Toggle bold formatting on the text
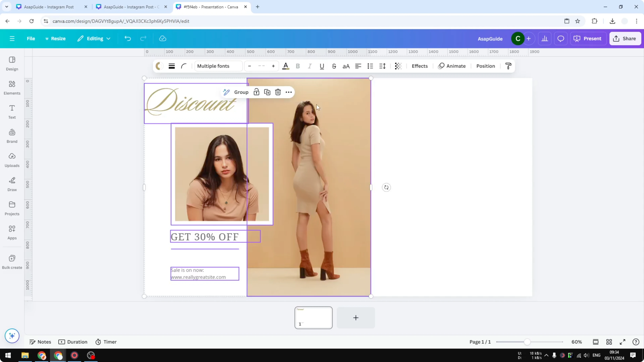This screenshot has width=644, height=362. [298, 66]
